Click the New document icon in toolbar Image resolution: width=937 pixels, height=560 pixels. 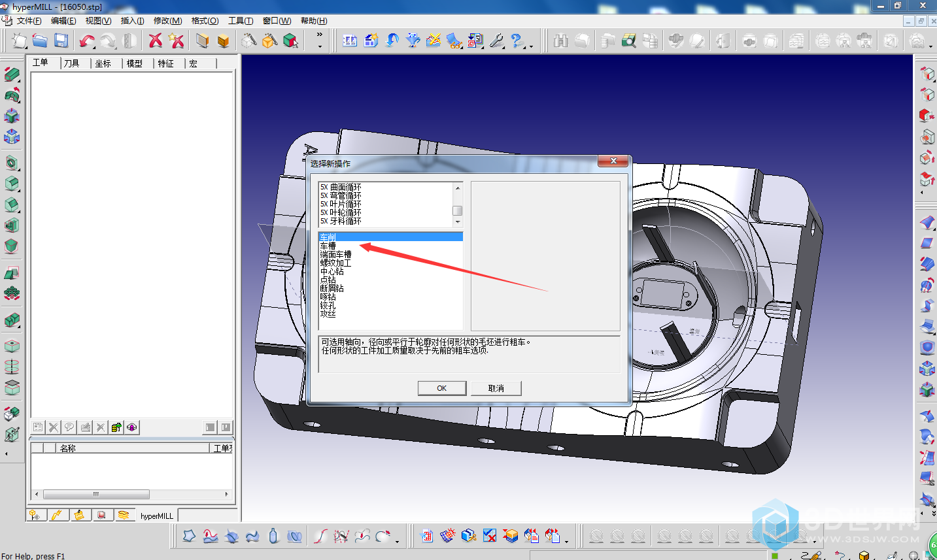(x=19, y=41)
